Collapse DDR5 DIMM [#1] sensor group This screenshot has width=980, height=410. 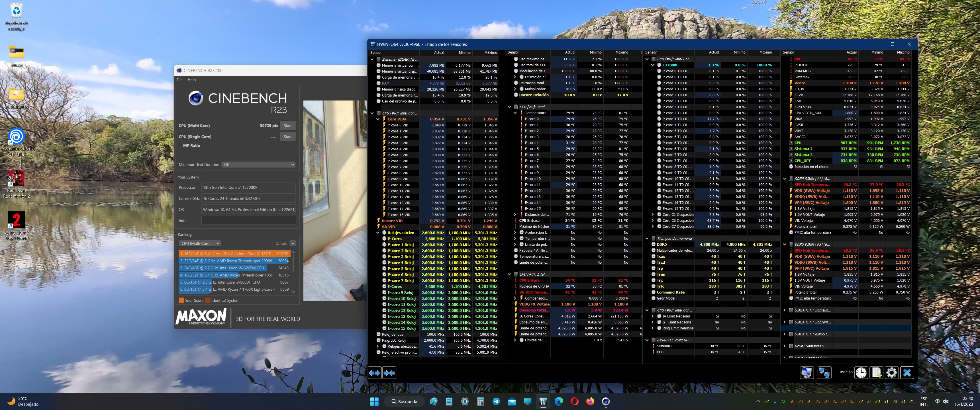click(785, 179)
